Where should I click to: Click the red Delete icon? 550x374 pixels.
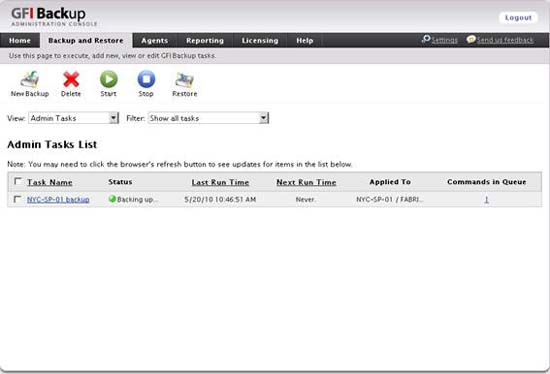[71, 79]
